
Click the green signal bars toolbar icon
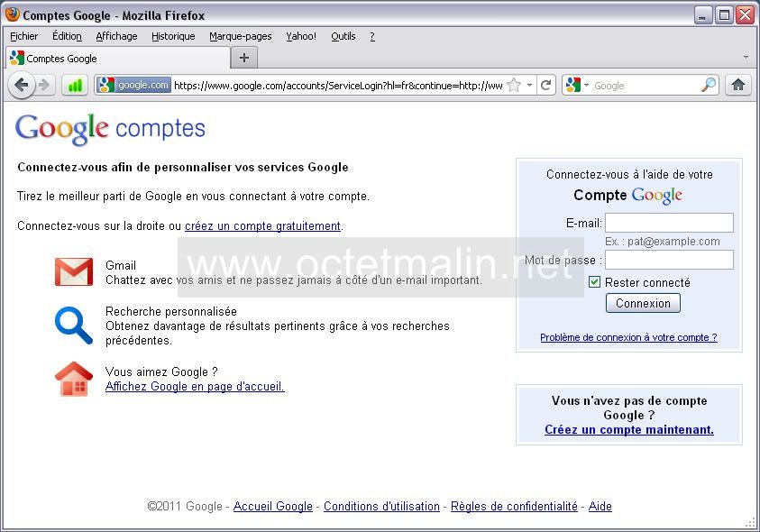point(75,86)
